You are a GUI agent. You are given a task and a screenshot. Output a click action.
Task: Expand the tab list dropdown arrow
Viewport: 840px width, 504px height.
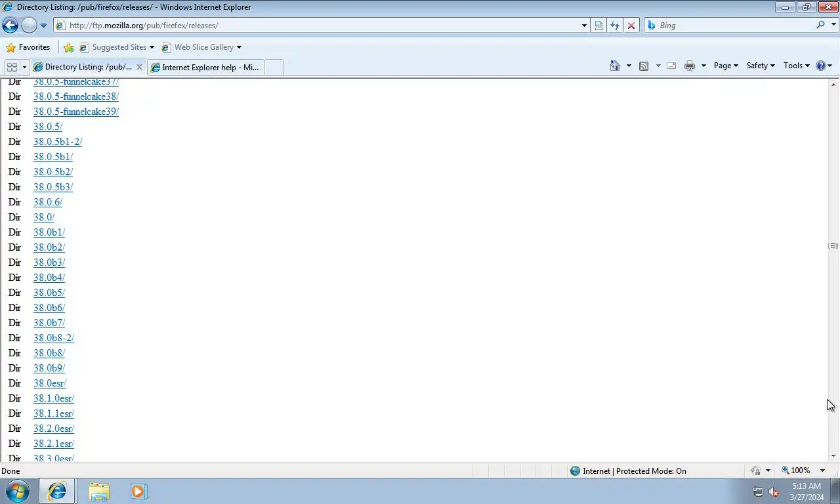coord(24,67)
